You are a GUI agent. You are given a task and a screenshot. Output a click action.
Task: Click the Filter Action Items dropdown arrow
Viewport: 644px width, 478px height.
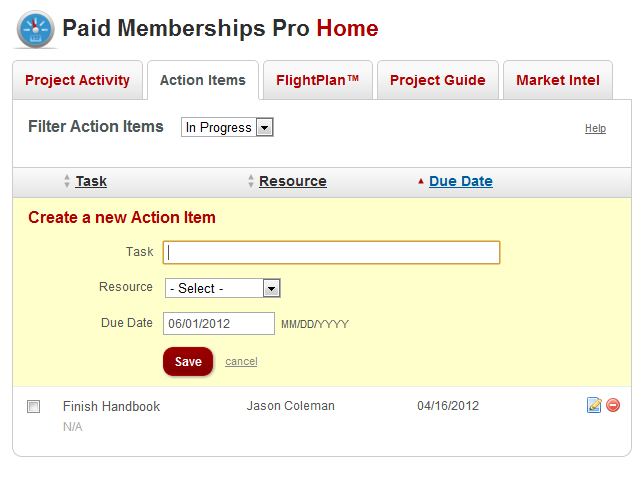click(264, 127)
